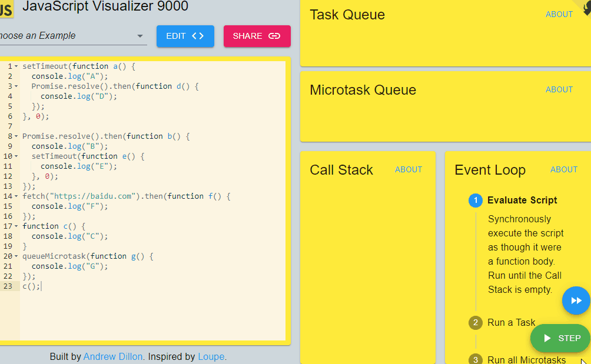Click code line function c() {

click(54, 226)
